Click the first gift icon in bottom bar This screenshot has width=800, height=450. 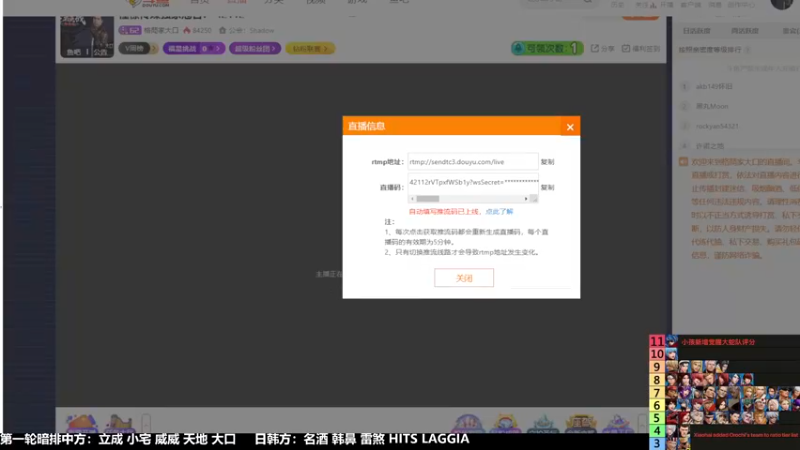(x=82, y=423)
